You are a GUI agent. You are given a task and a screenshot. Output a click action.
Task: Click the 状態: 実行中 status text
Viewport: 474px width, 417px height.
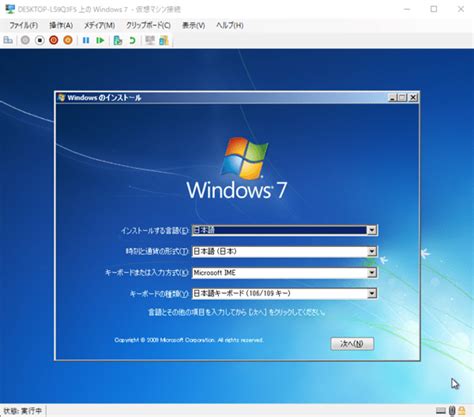[23, 411]
